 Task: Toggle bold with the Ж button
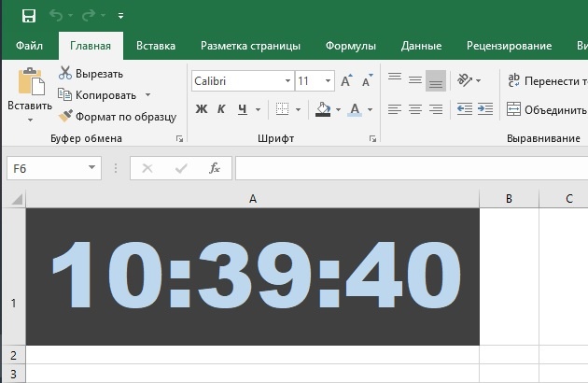click(x=202, y=109)
